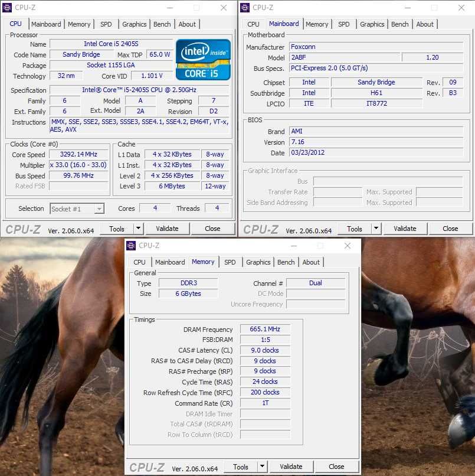475x476 pixels.
Task: Go to the Bench tab in the CPU window
Action: (x=162, y=24)
